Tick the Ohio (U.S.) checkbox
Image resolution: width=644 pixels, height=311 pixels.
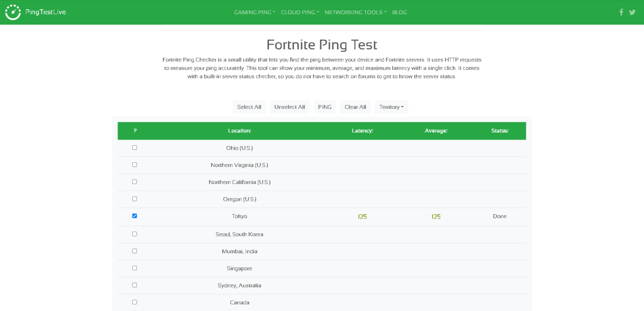click(135, 148)
